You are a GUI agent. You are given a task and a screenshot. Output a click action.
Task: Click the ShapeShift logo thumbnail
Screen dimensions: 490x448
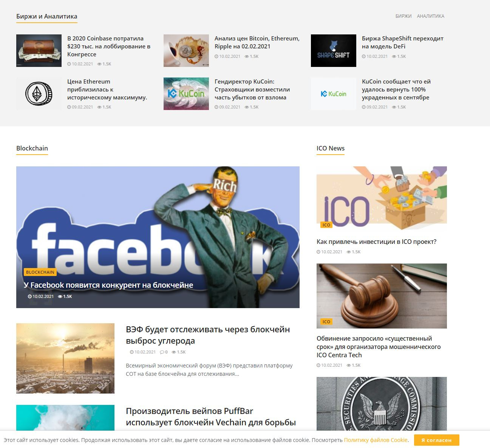[333, 51]
